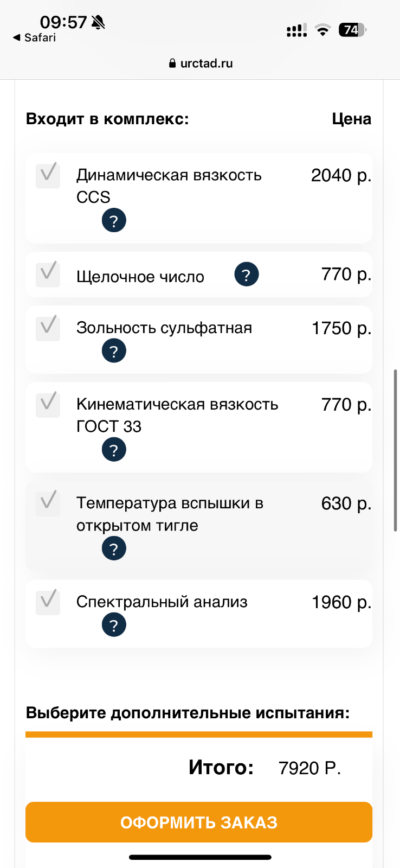Open help for Динамическая вязкость CCS
Image resolution: width=400 pixels, height=868 pixels.
point(114,220)
